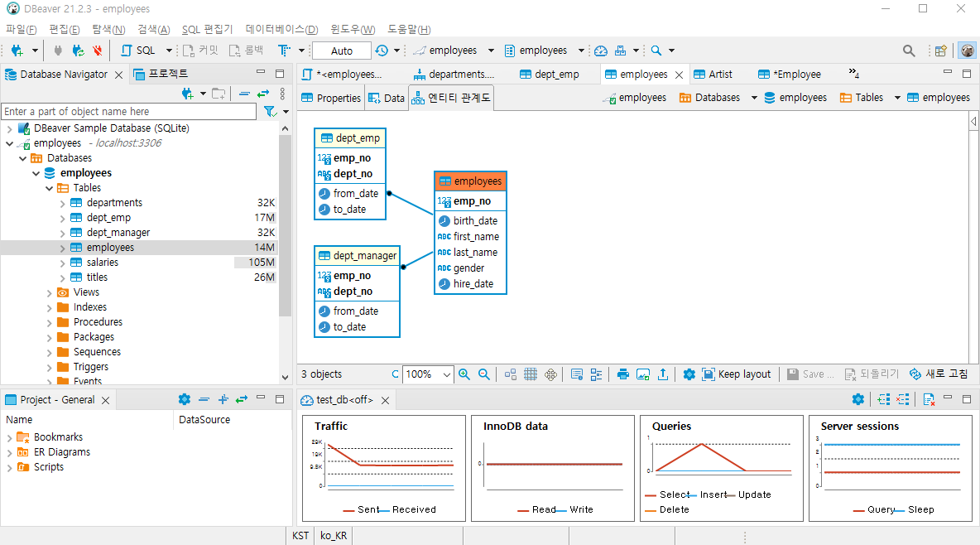
Task: Toggle link with editor in Database Navigator
Action: (263, 94)
